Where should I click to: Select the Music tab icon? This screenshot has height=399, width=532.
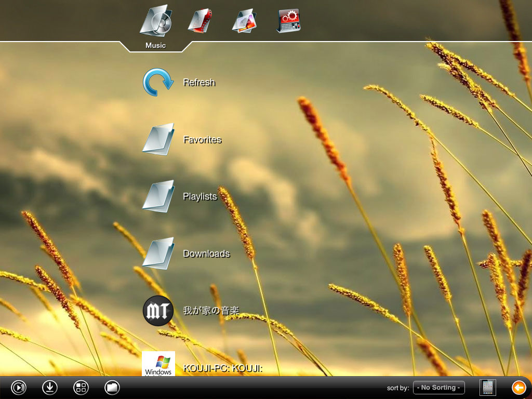(156, 21)
